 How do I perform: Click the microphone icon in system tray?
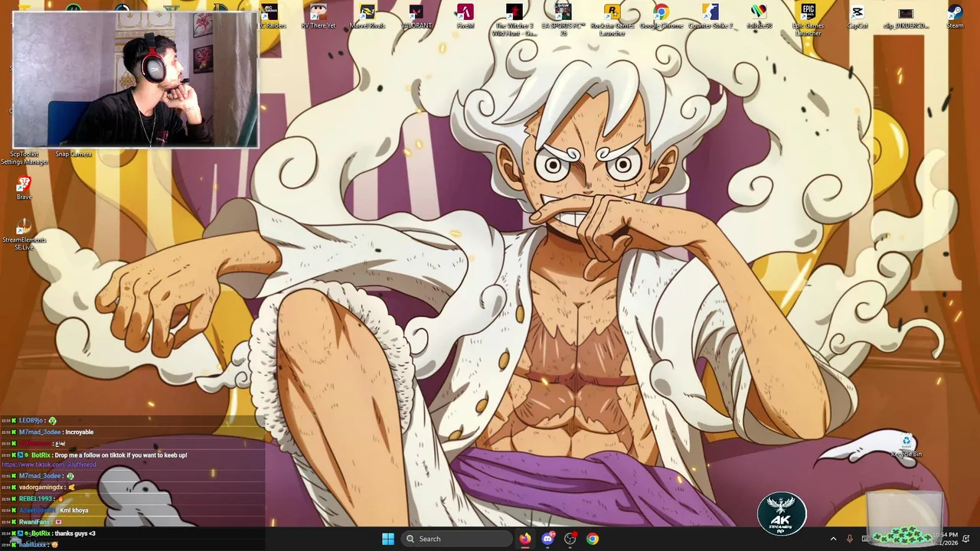pyautogui.click(x=849, y=539)
